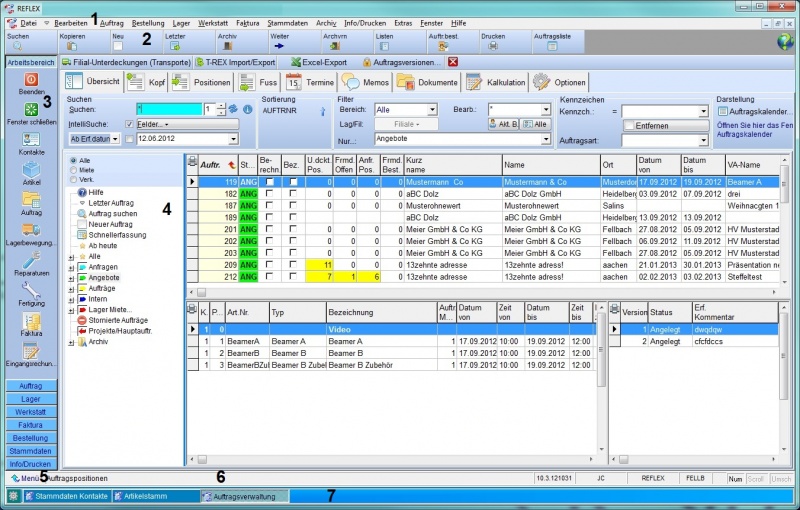Open Reparaturen from the sidebar
The height and width of the screenshot is (510, 800).
tap(31, 260)
